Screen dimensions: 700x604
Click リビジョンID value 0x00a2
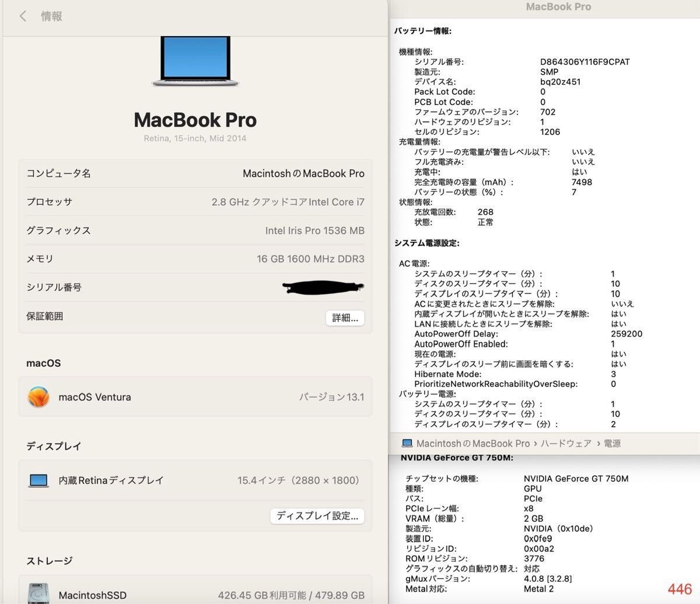point(539,549)
